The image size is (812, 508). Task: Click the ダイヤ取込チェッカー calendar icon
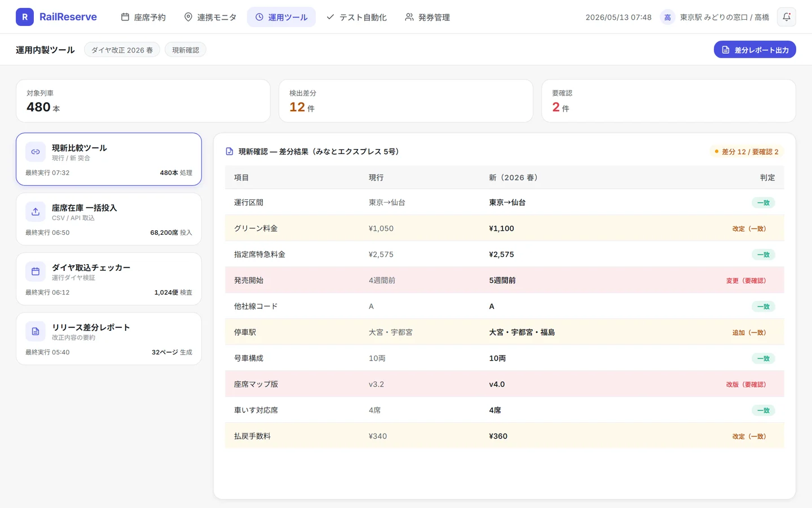point(36,271)
